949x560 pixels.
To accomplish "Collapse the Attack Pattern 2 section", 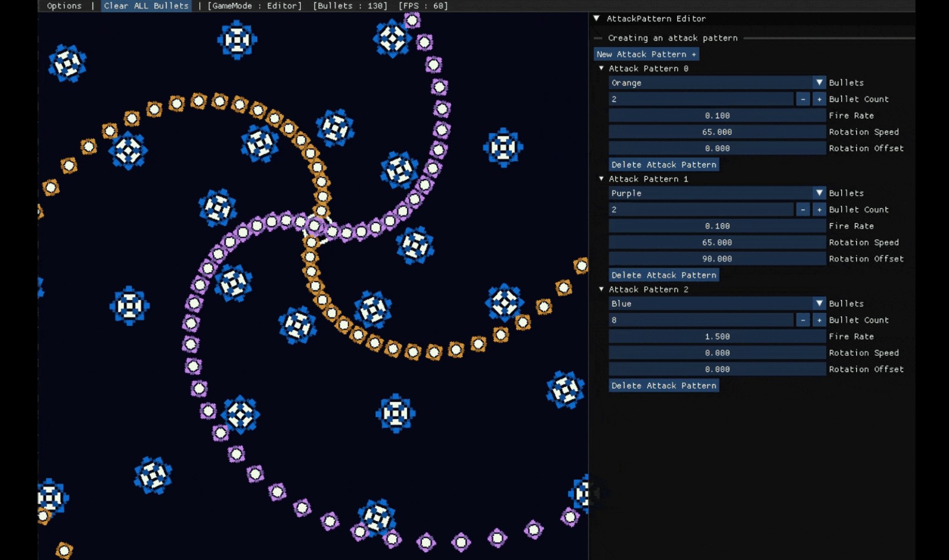I will coord(601,289).
